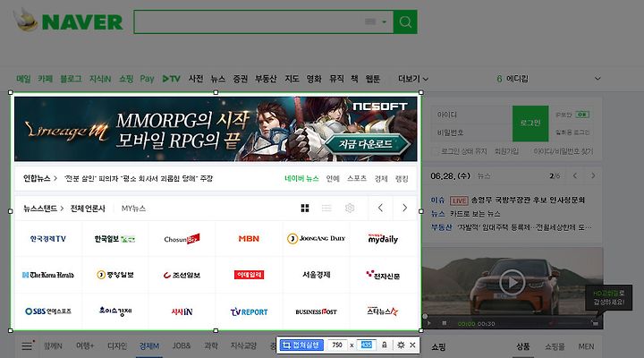Expand the trending keyword ranking chevron

[597, 78]
